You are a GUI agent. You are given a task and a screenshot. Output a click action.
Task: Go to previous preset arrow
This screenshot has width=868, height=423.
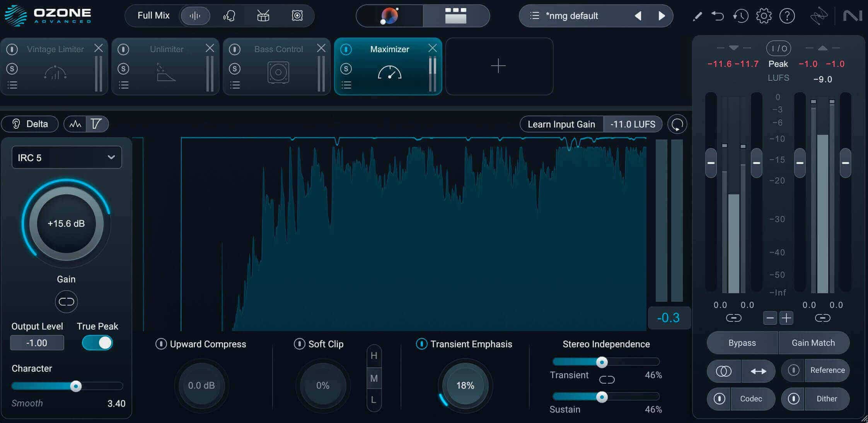pyautogui.click(x=638, y=16)
